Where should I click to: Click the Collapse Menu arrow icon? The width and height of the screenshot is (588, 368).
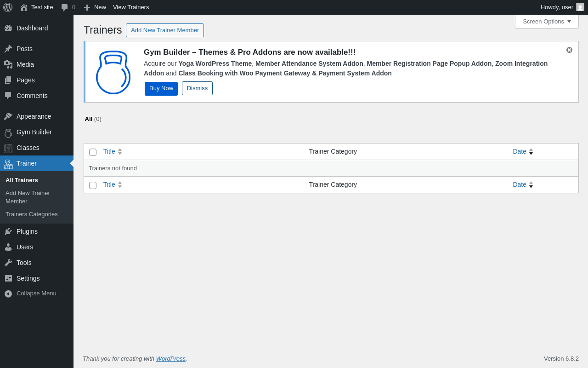(8, 293)
